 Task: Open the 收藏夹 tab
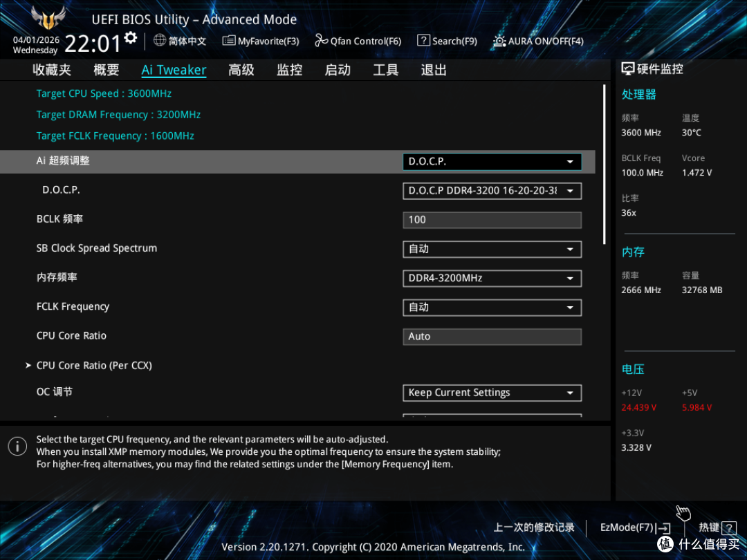click(x=52, y=70)
